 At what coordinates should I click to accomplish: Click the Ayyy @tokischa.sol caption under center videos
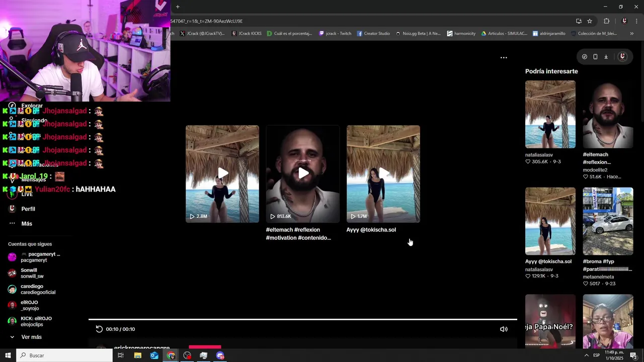pyautogui.click(x=371, y=230)
